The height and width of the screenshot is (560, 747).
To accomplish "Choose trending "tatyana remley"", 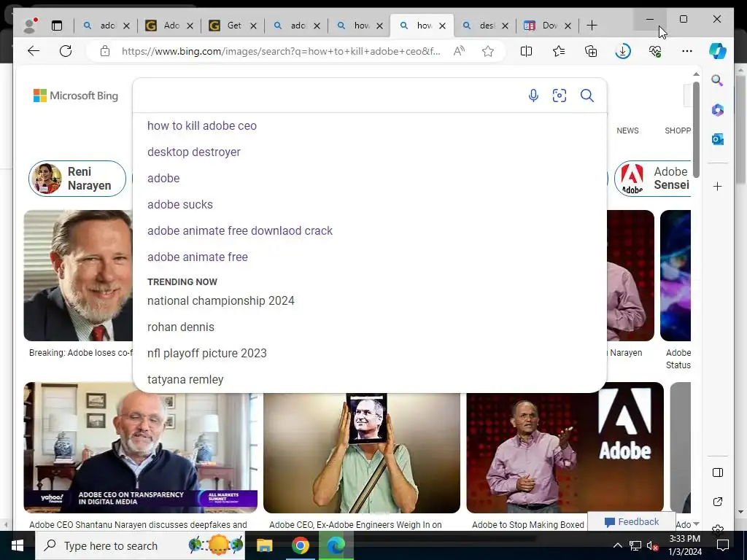I will (185, 379).
